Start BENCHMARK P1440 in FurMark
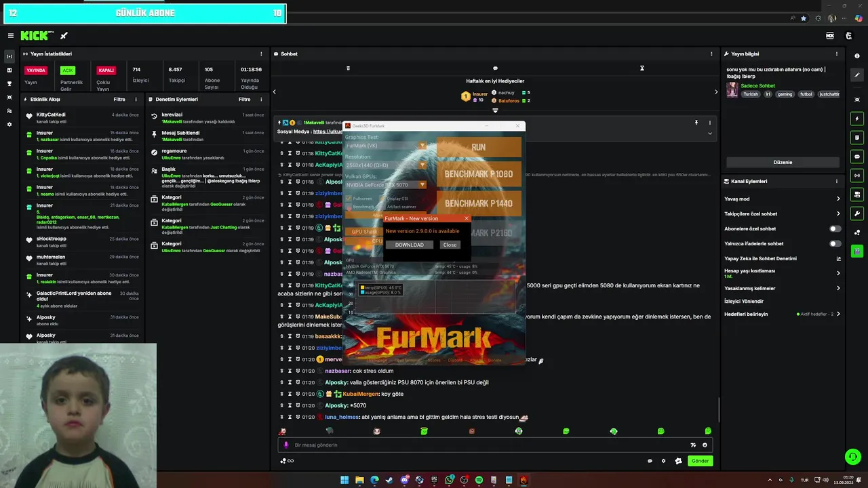Screen dimensions: 868x488 [479, 203]
